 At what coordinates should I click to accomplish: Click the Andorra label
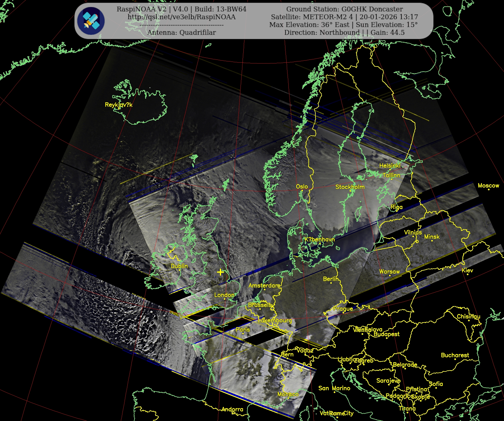coord(232,409)
